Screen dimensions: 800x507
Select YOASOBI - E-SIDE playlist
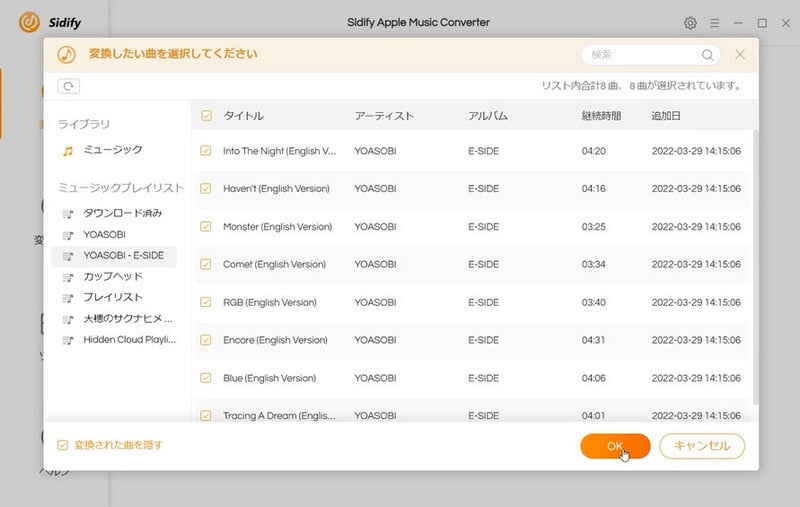(114, 256)
